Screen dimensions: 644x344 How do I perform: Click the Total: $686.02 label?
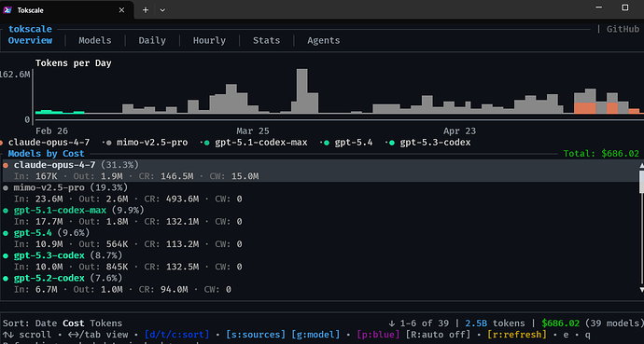coord(601,153)
